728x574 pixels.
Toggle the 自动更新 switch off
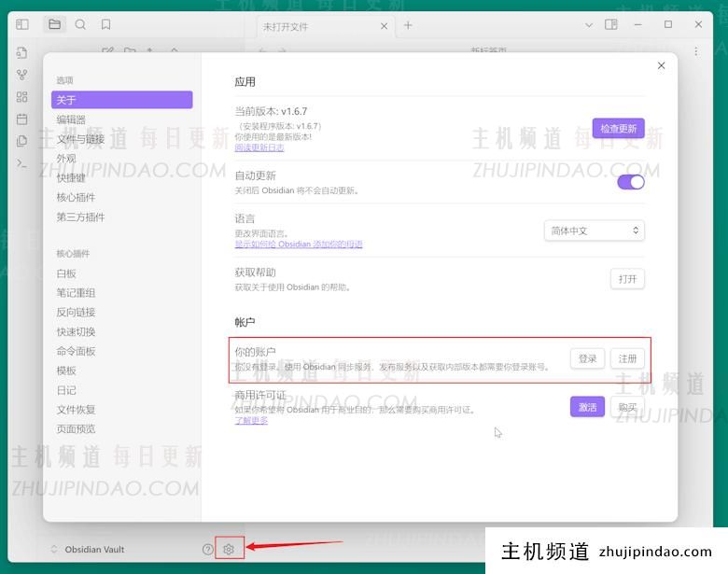tap(631, 182)
